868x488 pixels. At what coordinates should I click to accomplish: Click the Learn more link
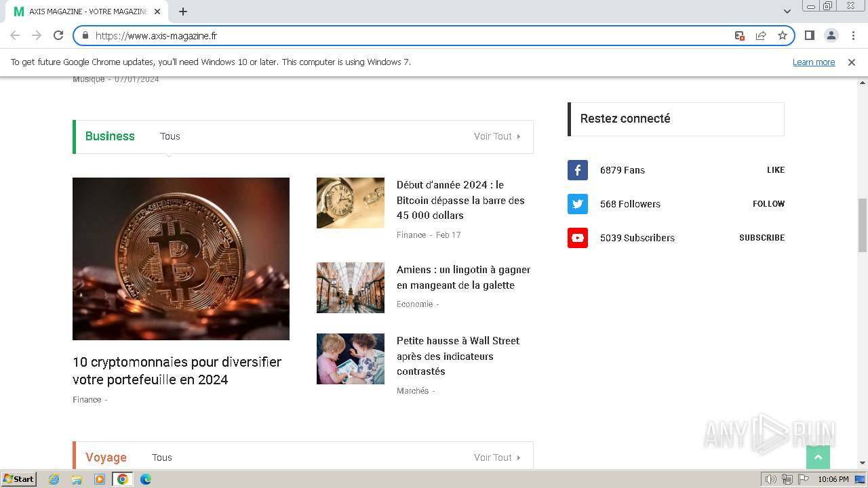(x=814, y=62)
